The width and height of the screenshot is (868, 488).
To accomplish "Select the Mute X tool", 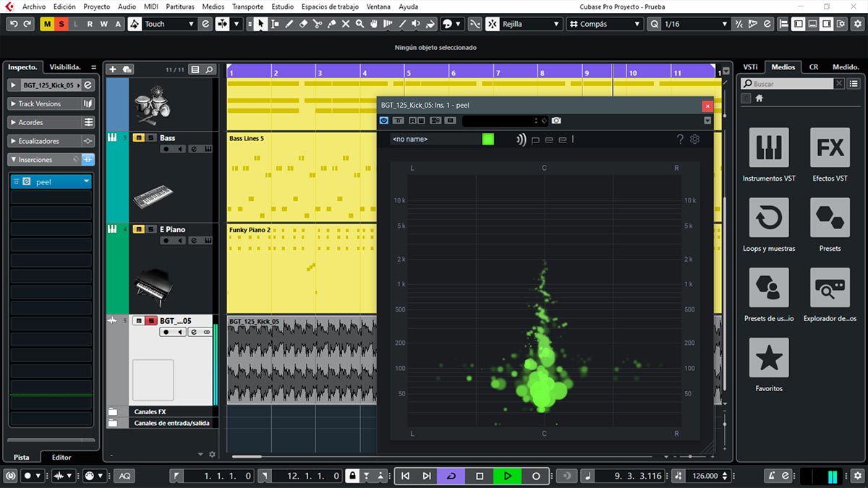I will 346,24.
